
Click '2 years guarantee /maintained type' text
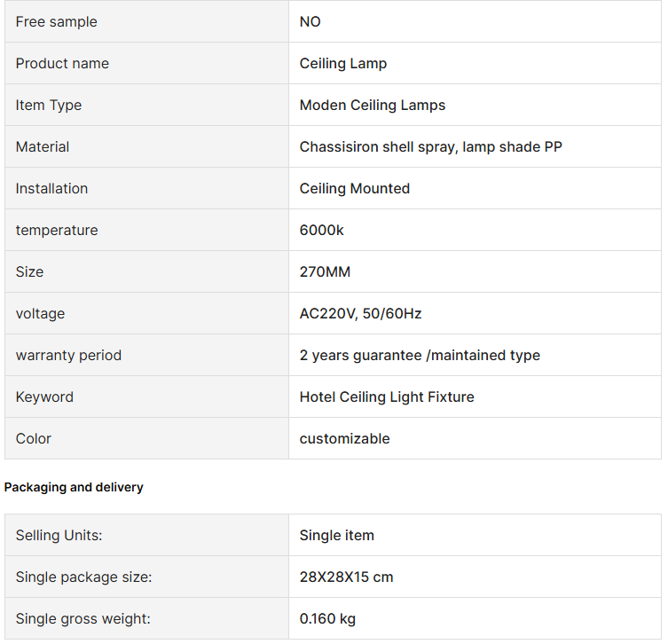[x=420, y=355]
